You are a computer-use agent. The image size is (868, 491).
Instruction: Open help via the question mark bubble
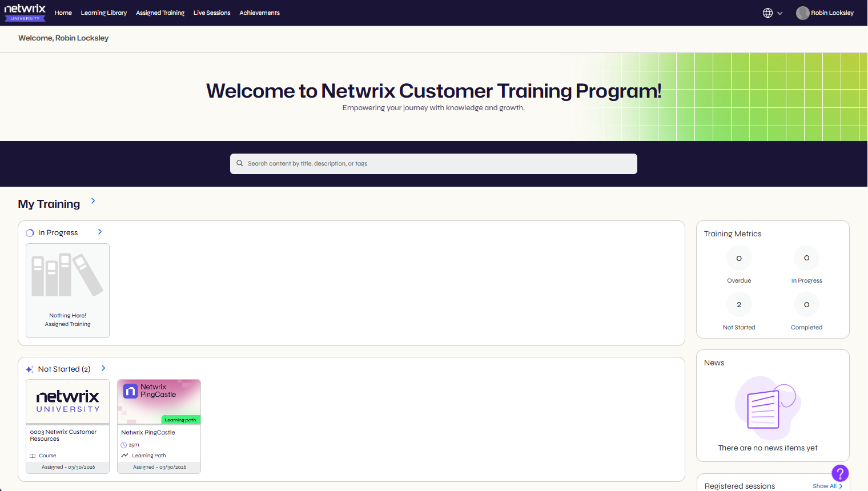pyautogui.click(x=840, y=473)
